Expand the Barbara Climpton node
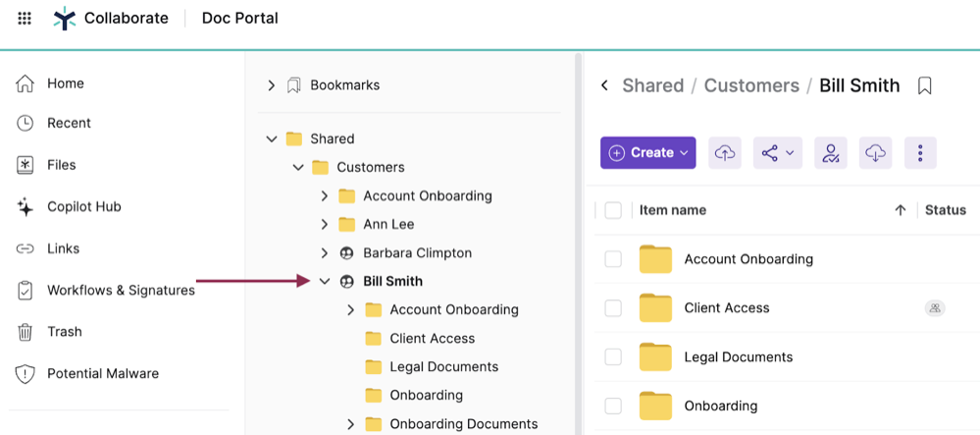980x435 pixels. 324,253
